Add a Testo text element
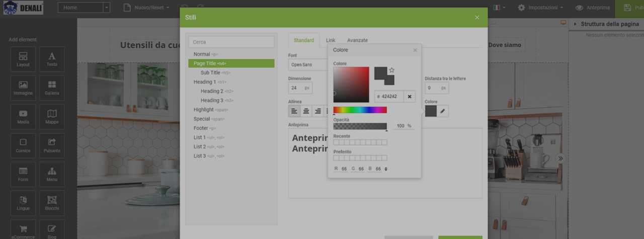This screenshot has height=239, width=644. click(52, 59)
